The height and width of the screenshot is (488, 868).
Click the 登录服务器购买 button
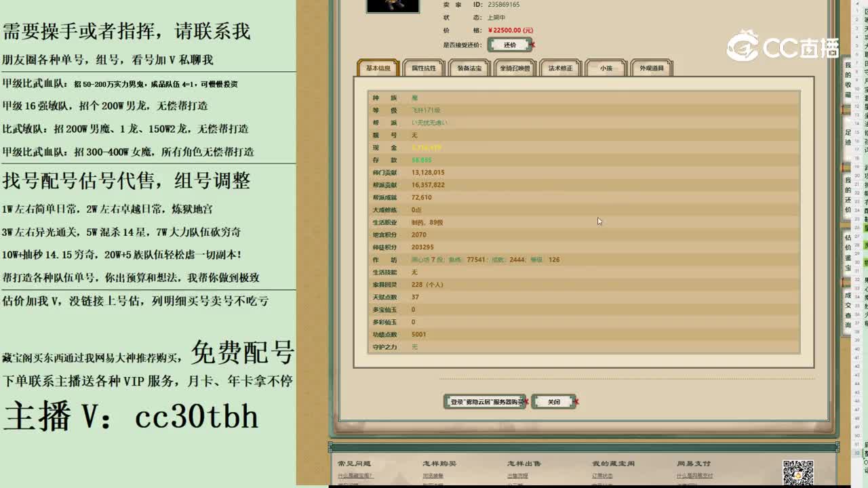484,402
